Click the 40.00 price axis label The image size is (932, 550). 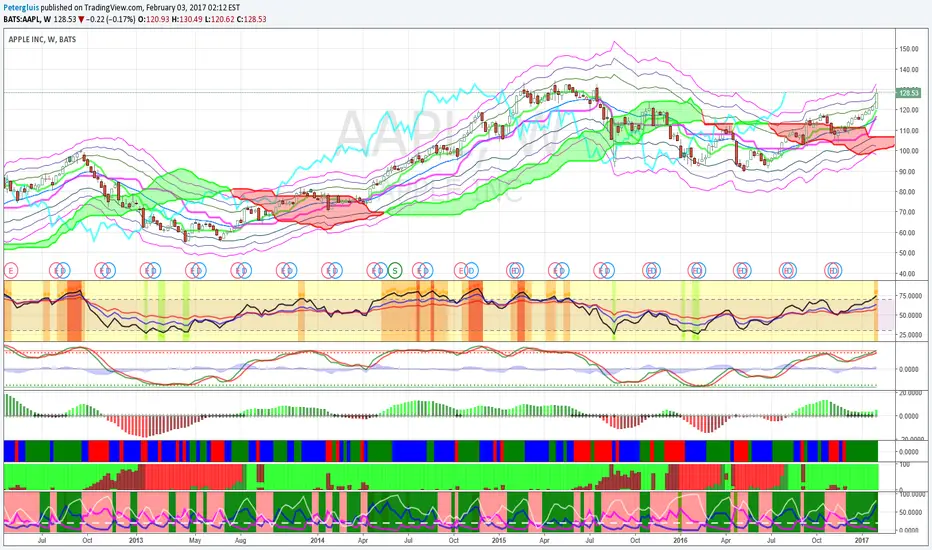click(909, 274)
